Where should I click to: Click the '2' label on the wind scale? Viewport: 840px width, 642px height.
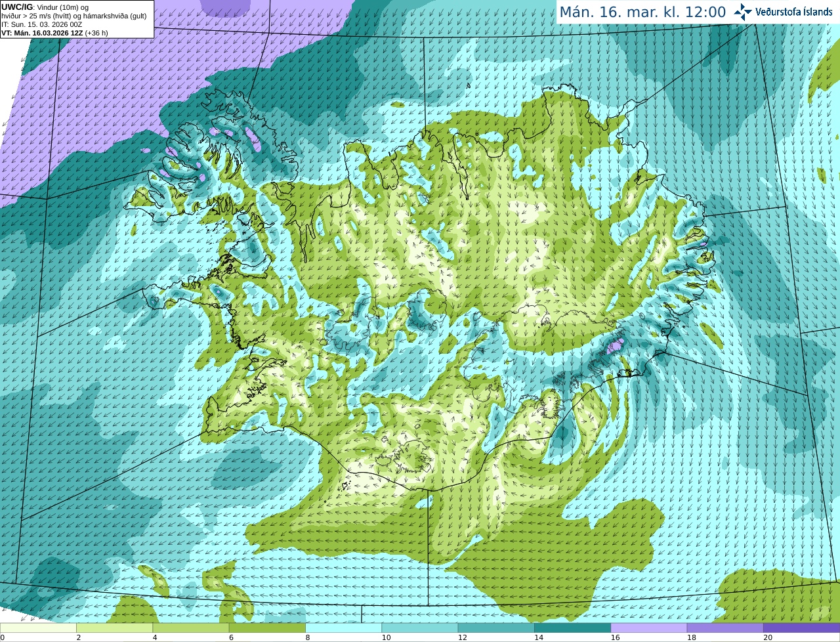click(x=78, y=637)
